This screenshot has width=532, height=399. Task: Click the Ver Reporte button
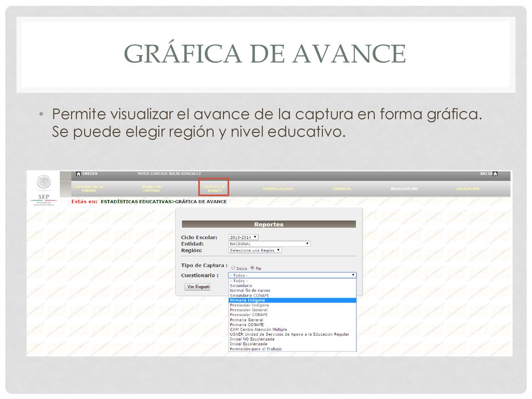click(198, 287)
